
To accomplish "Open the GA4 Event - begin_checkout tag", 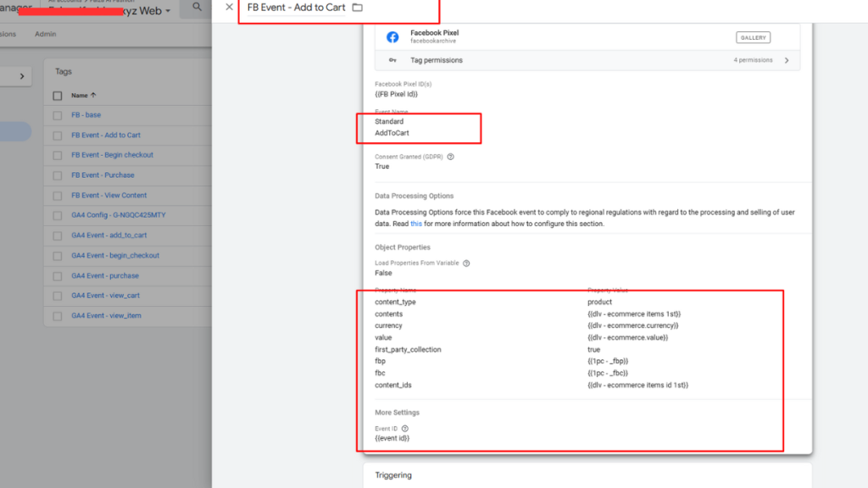I will [x=115, y=256].
